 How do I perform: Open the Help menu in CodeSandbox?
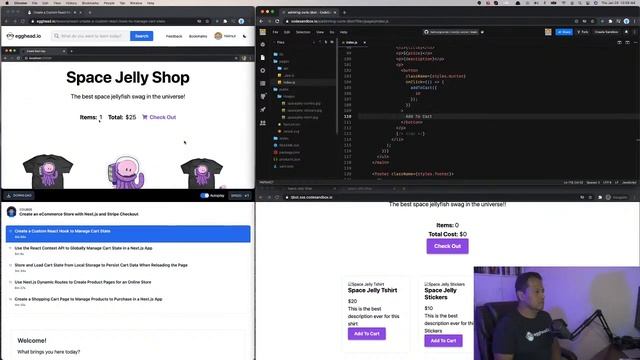click(x=344, y=32)
